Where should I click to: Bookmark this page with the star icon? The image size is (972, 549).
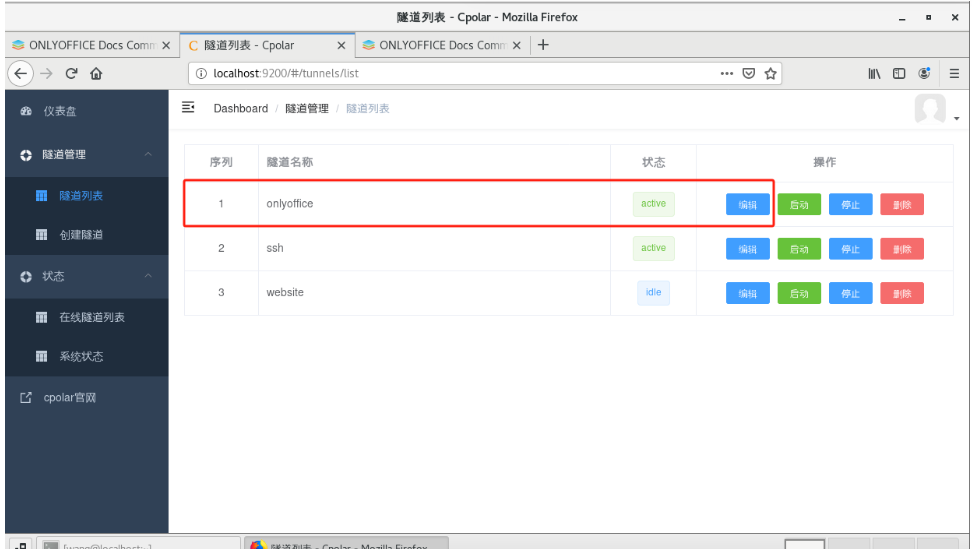pyautogui.click(x=771, y=73)
